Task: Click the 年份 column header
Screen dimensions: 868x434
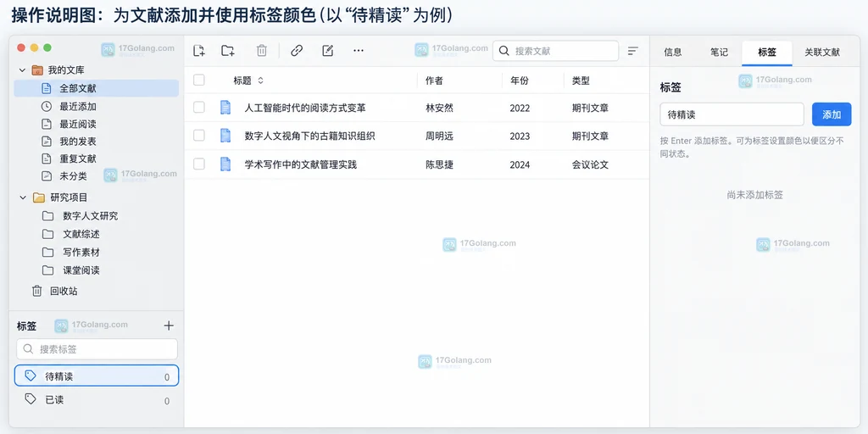Action: pos(520,81)
